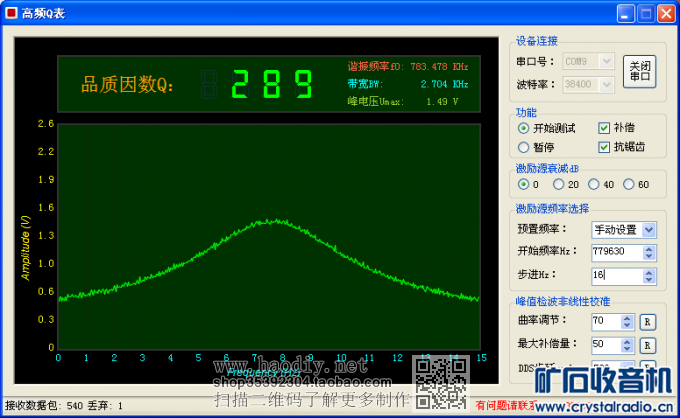Screen dimensions: 680x418
Task: Select 60 dB excitation attenuation
Action: [x=629, y=184]
